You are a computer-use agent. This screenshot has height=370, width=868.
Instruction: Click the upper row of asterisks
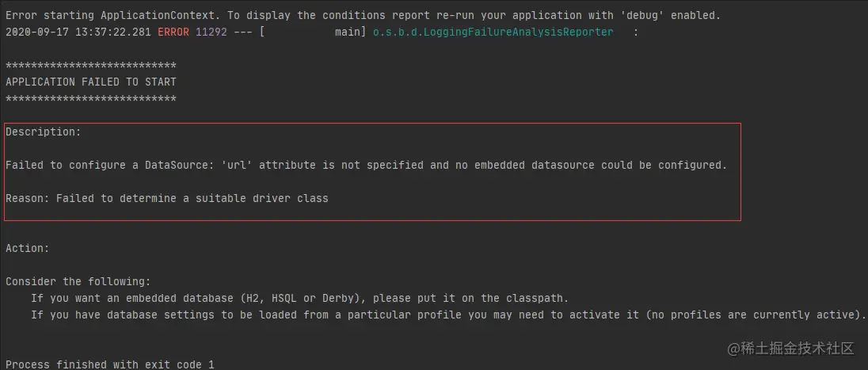[x=91, y=65]
